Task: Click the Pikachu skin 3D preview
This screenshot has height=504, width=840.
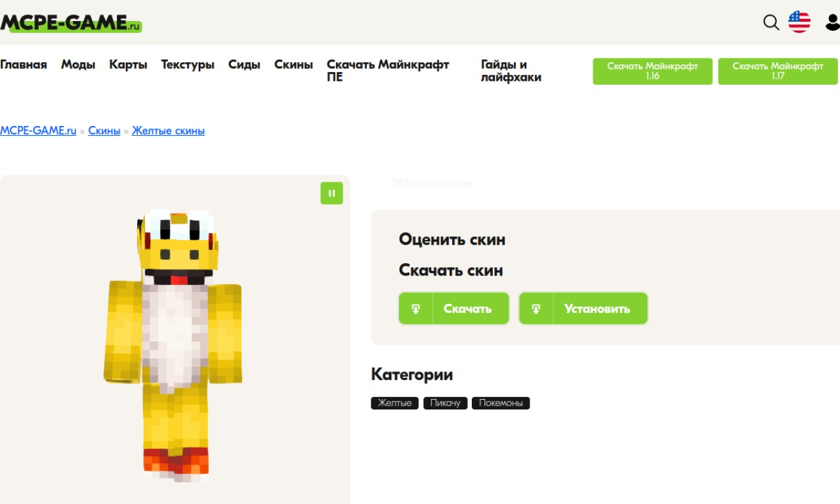Action: (x=173, y=346)
